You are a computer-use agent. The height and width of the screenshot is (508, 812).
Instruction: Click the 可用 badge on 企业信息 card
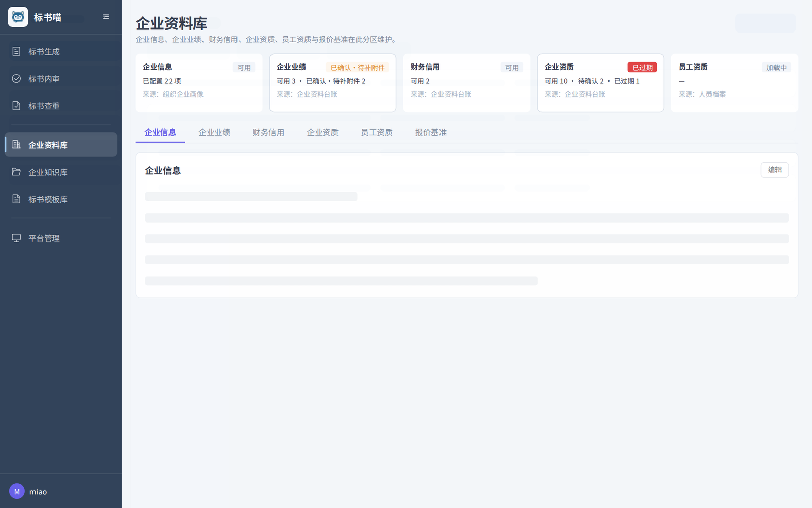[244, 67]
